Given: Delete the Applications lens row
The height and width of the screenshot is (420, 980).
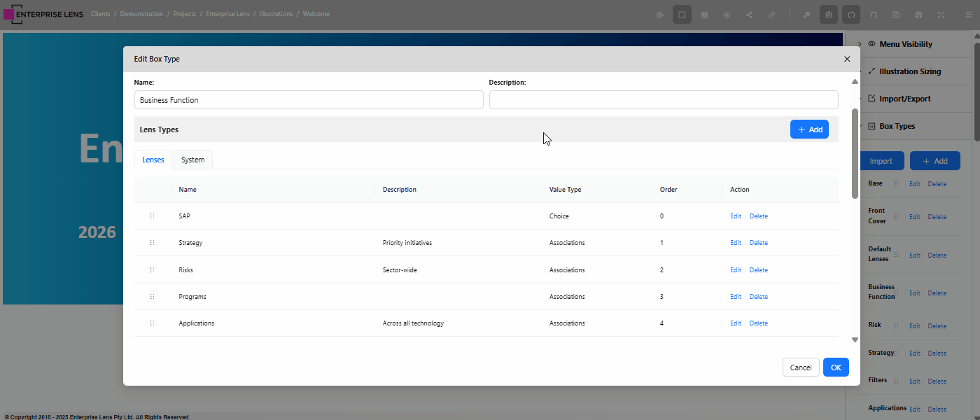Looking at the screenshot, I should pos(758,323).
